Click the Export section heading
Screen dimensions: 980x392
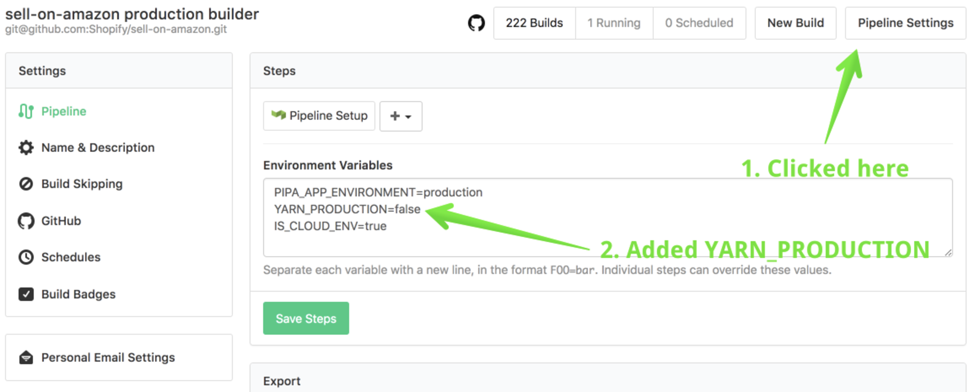click(x=282, y=381)
